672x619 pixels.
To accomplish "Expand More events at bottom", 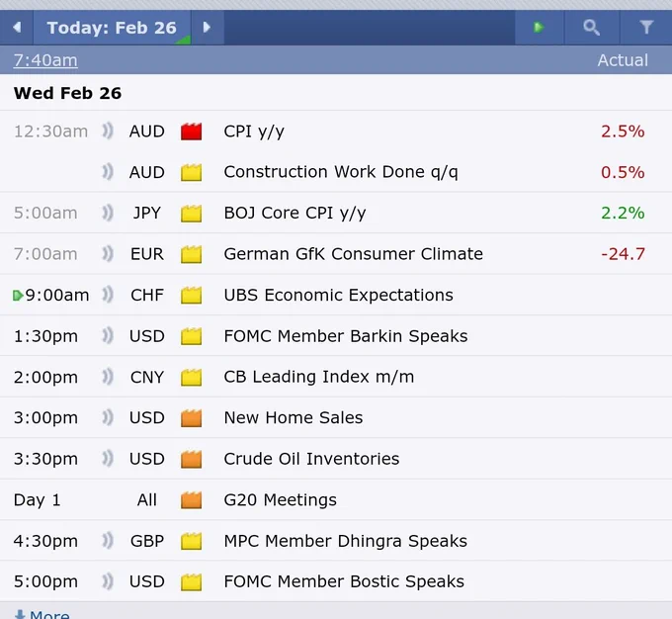I will point(42,614).
